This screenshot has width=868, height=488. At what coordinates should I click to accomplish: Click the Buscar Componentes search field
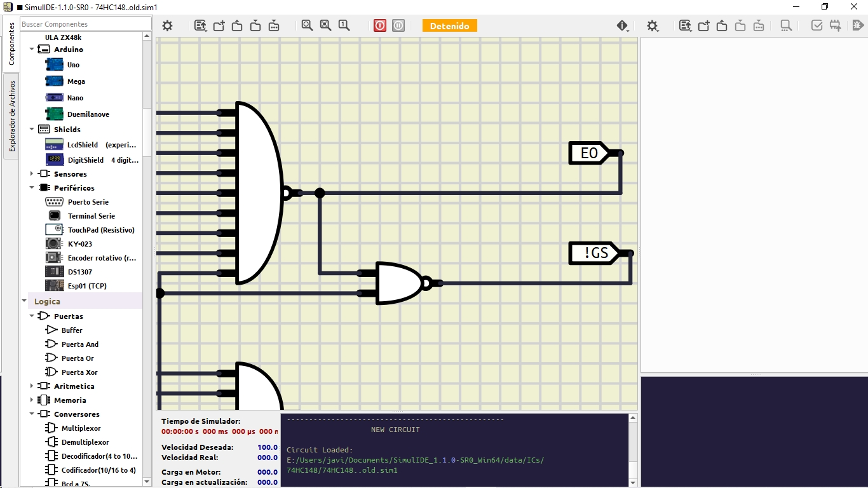coord(86,24)
